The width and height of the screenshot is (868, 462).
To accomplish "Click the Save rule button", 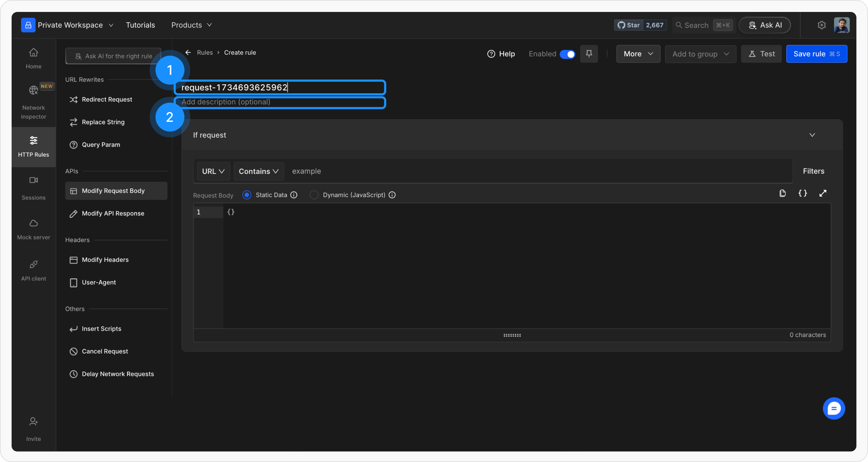I will pos(816,54).
